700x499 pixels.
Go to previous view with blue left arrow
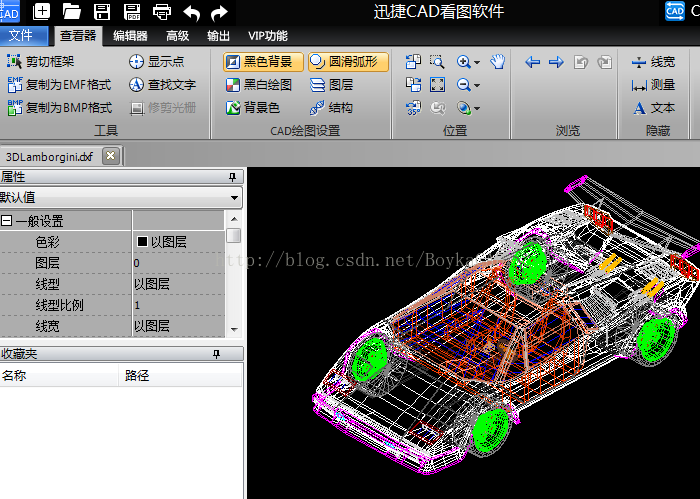[532, 62]
